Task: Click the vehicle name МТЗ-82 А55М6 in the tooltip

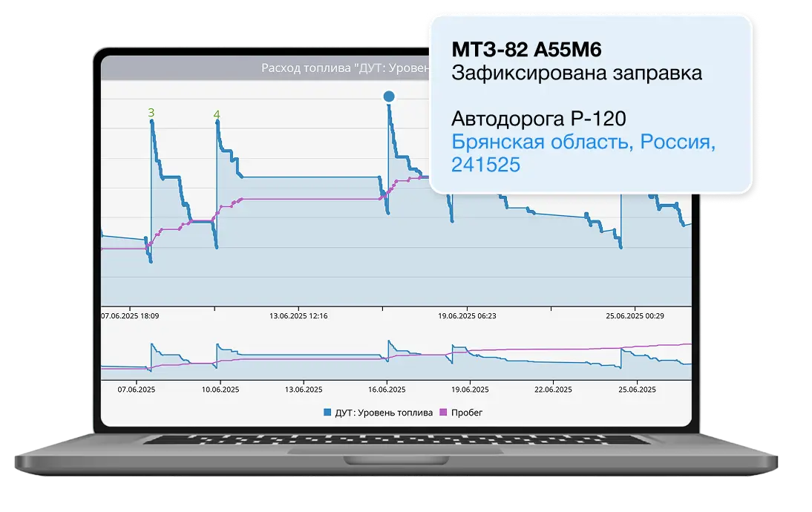Action: click(x=526, y=50)
